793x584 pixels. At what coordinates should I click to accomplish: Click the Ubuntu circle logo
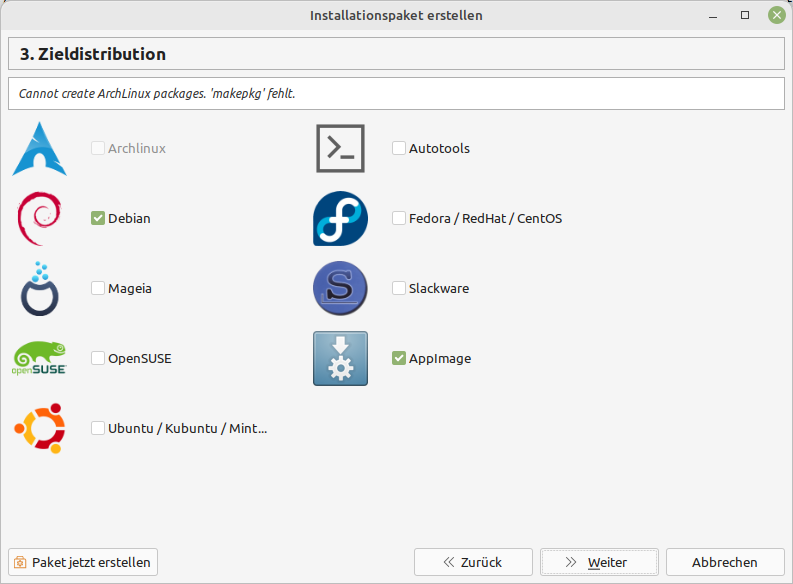(40, 428)
